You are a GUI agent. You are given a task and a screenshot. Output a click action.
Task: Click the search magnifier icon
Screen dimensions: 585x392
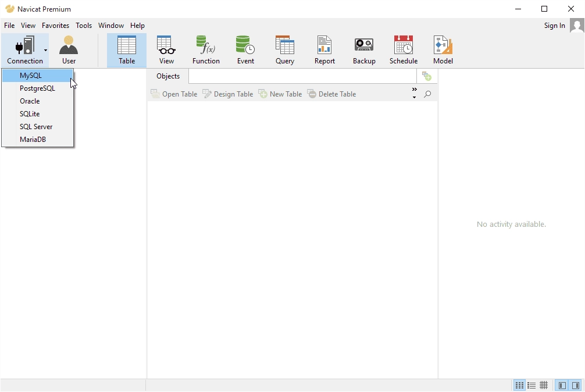[427, 94]
